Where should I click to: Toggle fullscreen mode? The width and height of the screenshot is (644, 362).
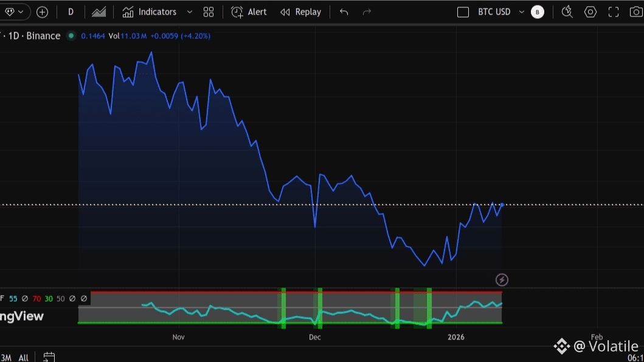pos(614,12)
